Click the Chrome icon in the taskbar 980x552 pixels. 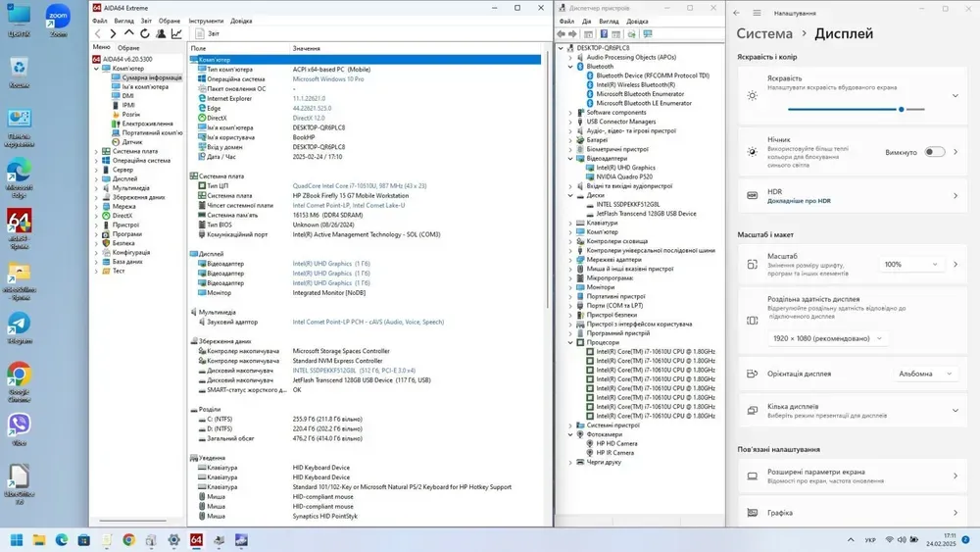tap(128, 539)
